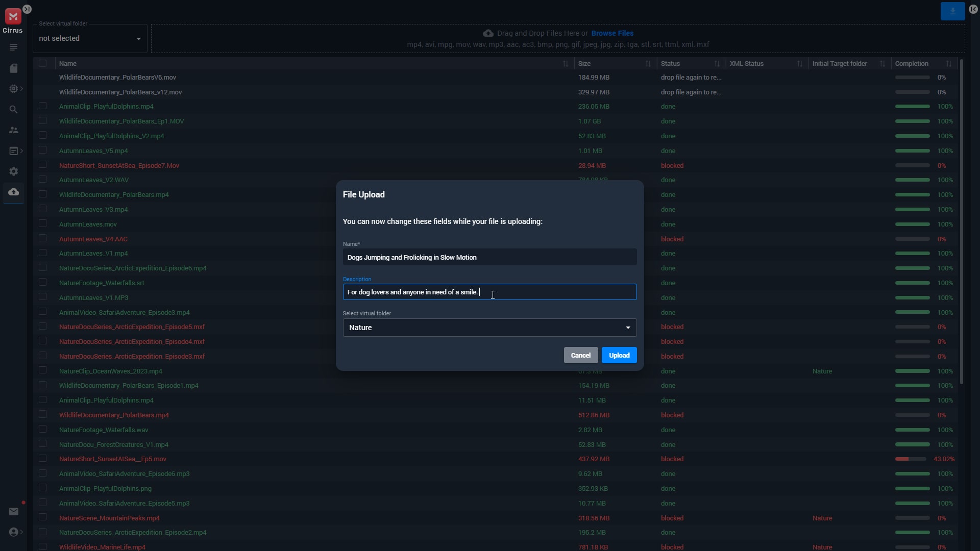This screenshot has height=551, width=980.
Task: Open the settings gear in sidebar
Action: click(x=14, y=171)
